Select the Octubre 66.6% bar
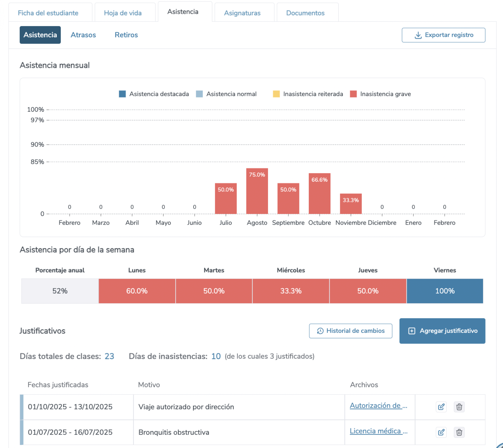Image resolution: width=503 pixels, height=448 pixels. pos(320,194)
